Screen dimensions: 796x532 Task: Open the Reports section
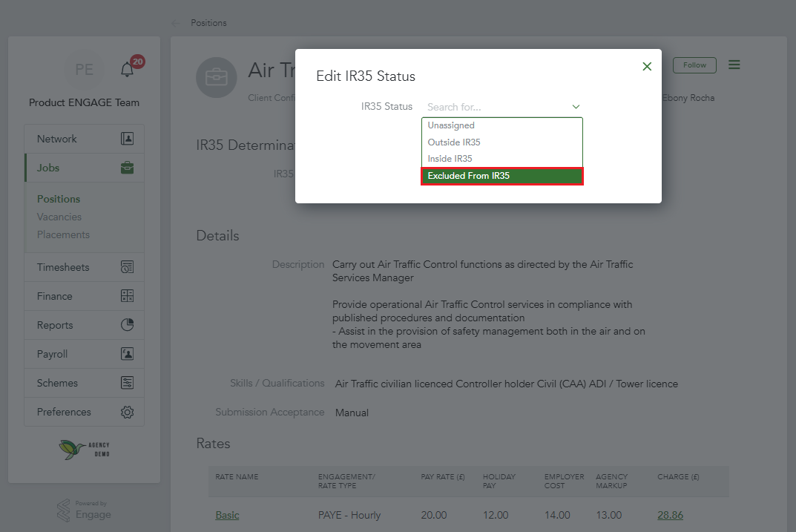(85, 325)
